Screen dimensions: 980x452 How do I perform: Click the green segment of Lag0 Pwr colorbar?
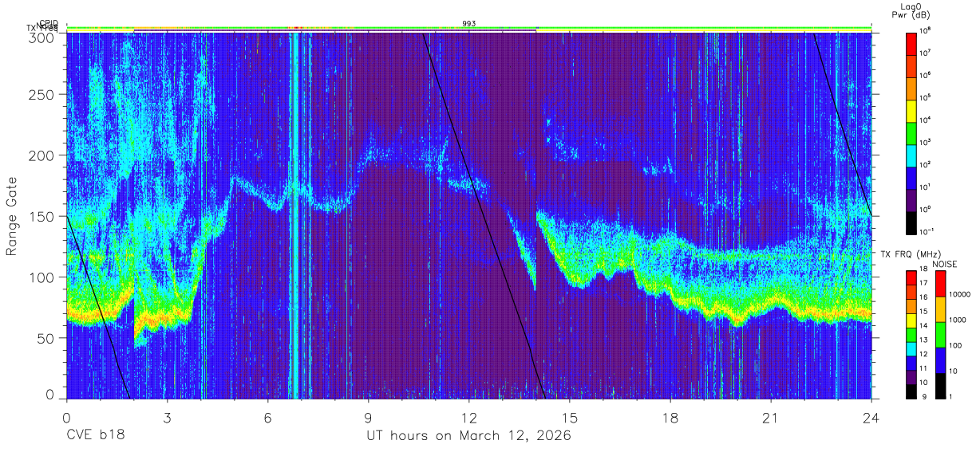pyautogui.click(x=911, y=132)
